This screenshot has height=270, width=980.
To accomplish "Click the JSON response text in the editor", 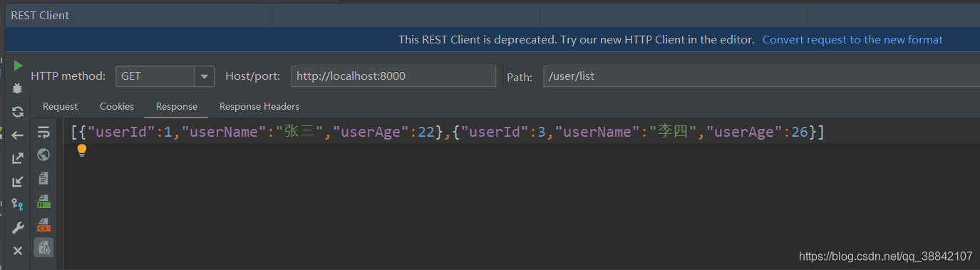I will [448, 132].
